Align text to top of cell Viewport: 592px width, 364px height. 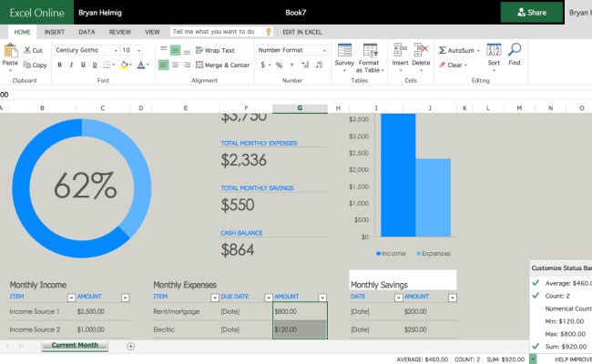(x=163, y=50)
